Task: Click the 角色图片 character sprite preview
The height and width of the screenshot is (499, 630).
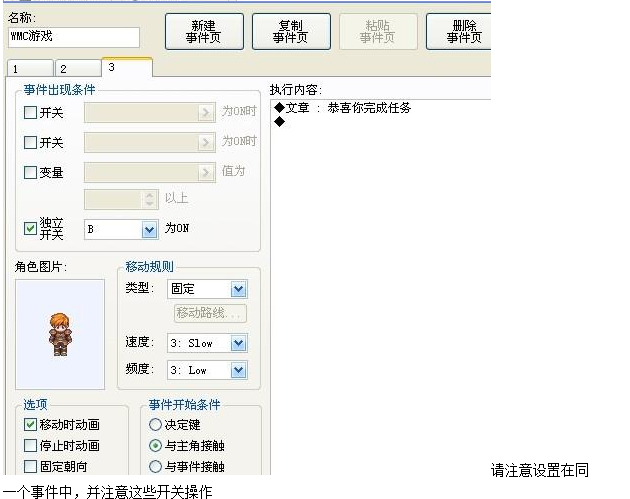Action: [60, 334]
